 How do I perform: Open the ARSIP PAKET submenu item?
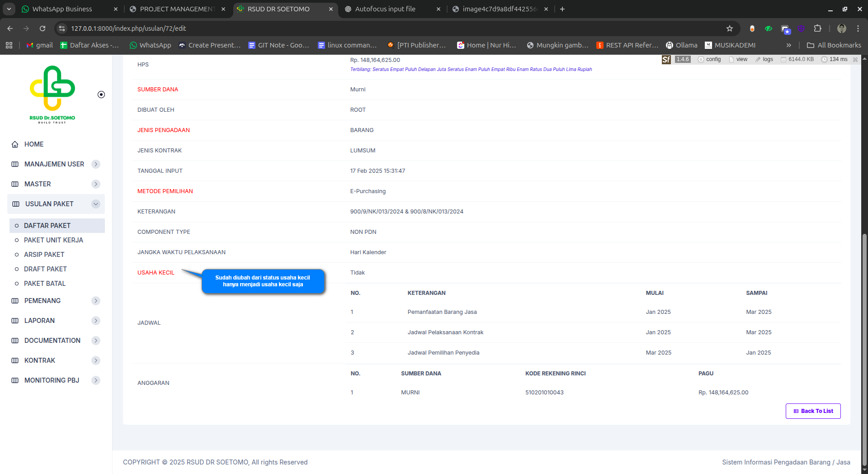(x=44, y=255)
